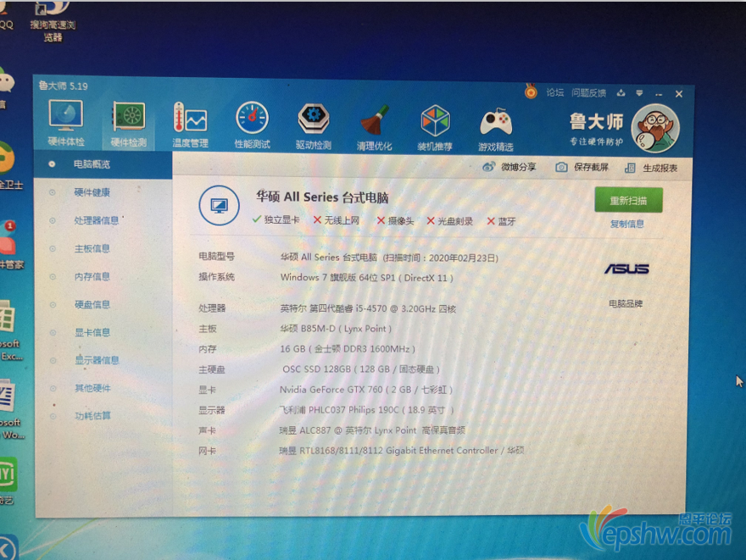Click sound card value ALC887
The height and width of the screenshot is (560, 746).
tap(372, 430)
